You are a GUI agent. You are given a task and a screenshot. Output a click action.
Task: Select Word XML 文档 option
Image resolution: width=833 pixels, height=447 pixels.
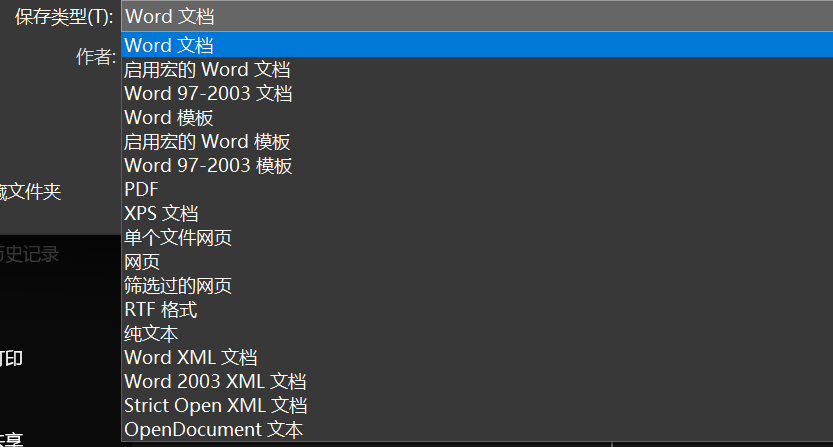(x=477, y=357)
